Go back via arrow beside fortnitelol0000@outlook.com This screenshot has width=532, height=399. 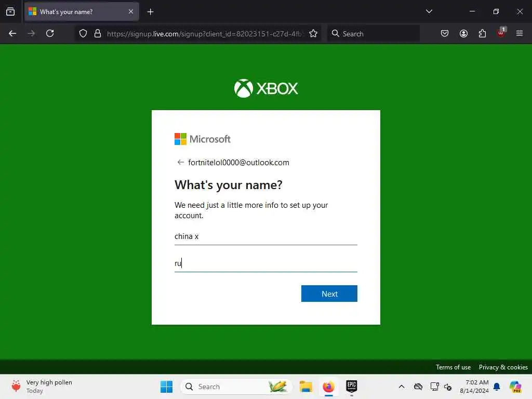[x=180, y=162]
